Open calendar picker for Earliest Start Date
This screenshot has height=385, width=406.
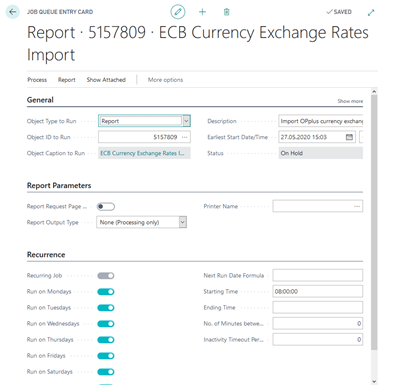(x=349, y=137)
